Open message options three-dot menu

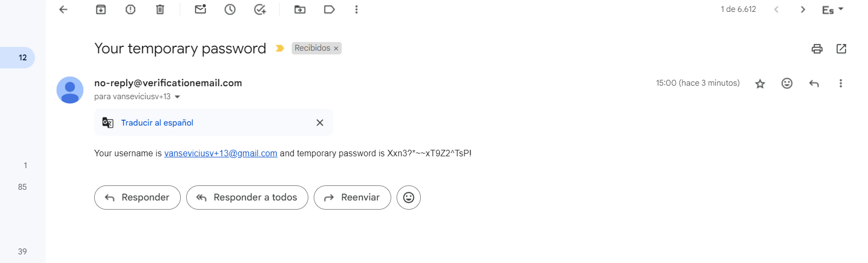pos(841,84)
